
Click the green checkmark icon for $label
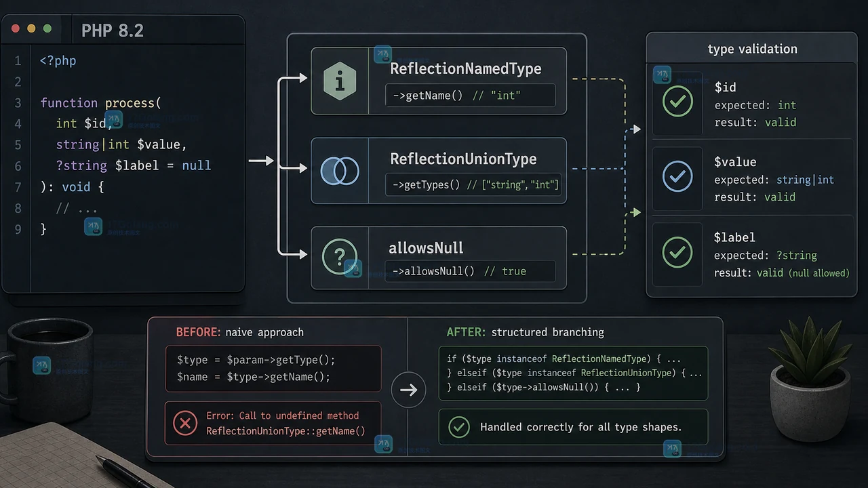tap(677, 252)
